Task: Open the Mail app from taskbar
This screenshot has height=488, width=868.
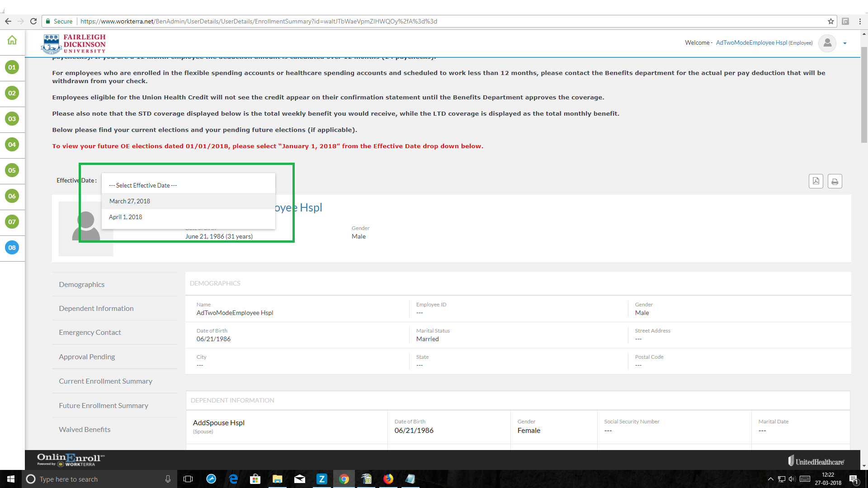Action: (x=300, y=479)
